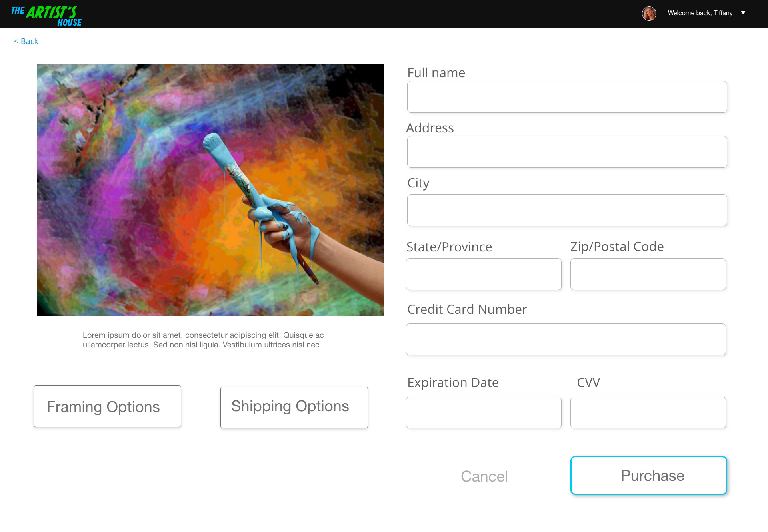Click the Lorem ipsum artwork description
This screenshot has height=532, width=768.
203,340
